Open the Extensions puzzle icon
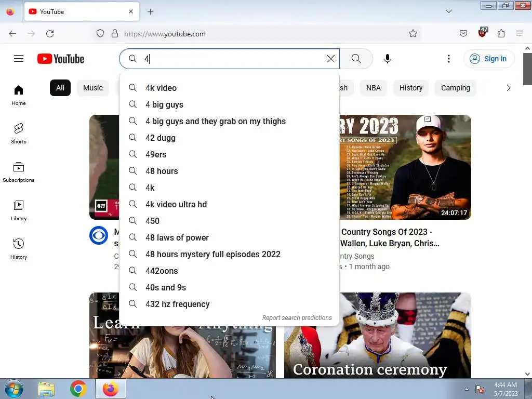The height and width of the screenshot is (399, 532). pyautogui.click(x=501, y=34)
